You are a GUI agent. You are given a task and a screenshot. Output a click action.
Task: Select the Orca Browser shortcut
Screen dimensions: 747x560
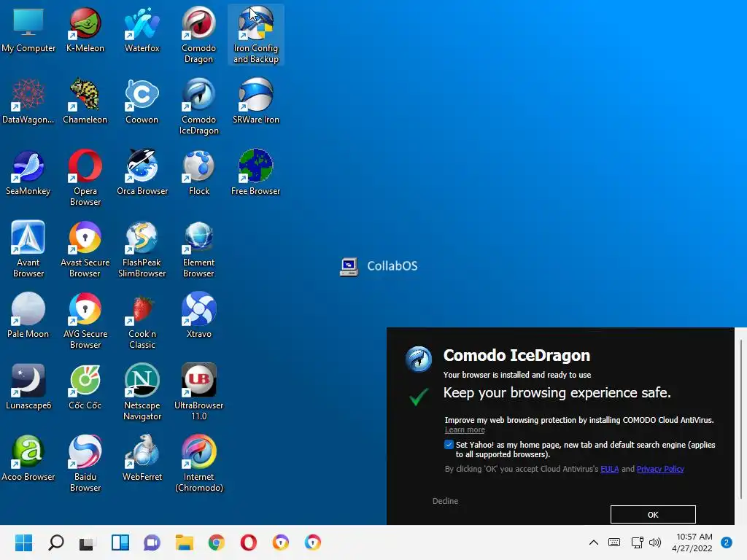(x=142, y=172)
